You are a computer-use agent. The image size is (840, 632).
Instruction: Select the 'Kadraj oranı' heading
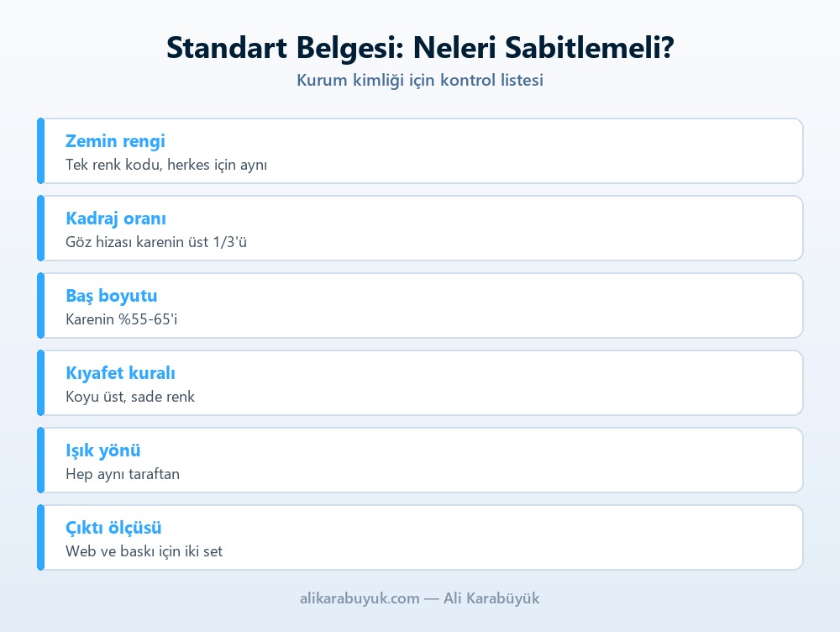click(116, 219)
